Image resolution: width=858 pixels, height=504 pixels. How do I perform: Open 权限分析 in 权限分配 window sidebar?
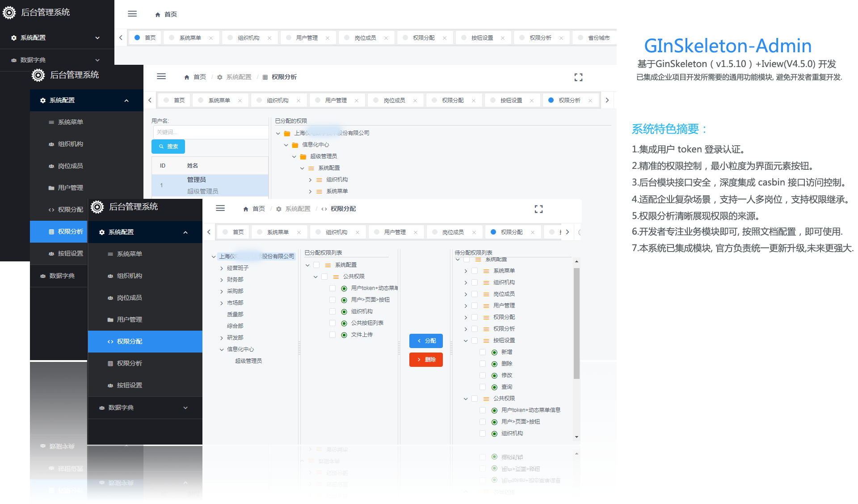coord(145,363)
